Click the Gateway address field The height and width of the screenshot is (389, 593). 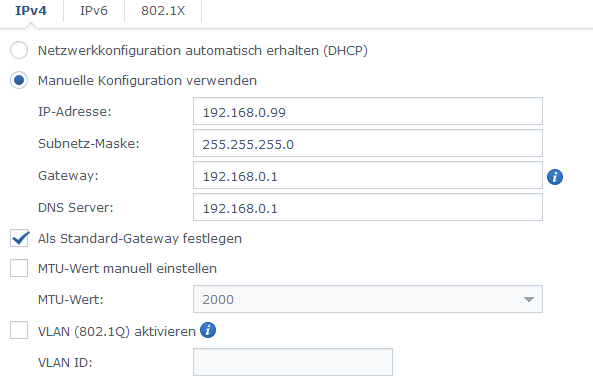(368, 175)
